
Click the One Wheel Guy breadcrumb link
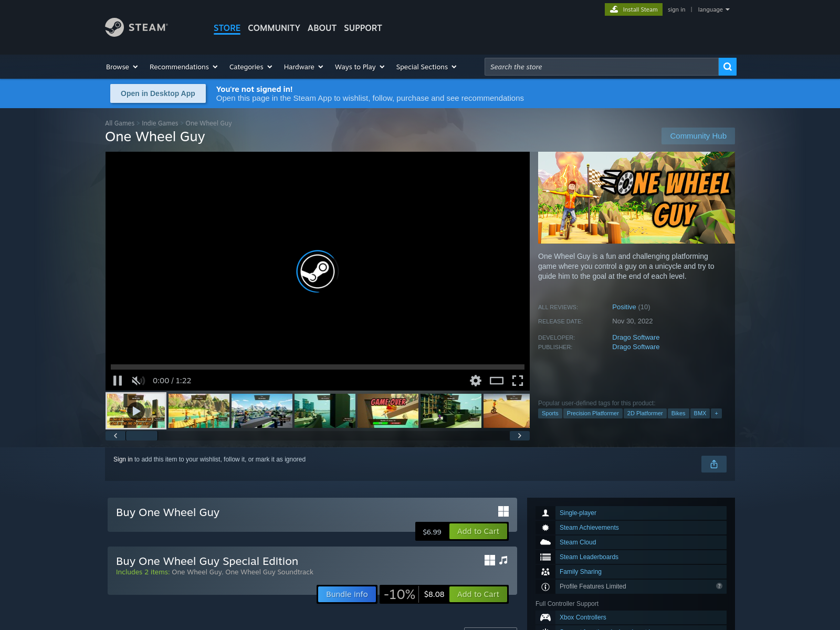click(x=208, y=123)
